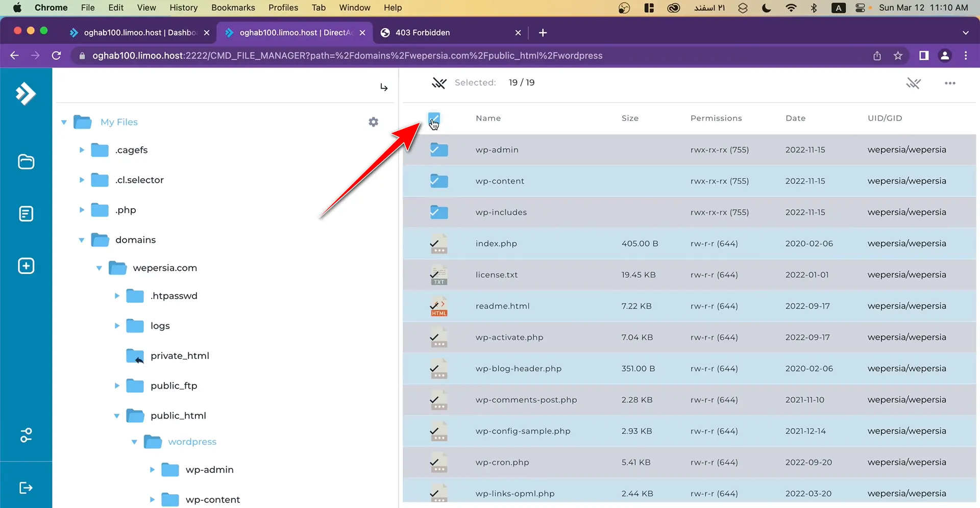The image size is (980, 508).
Task: Expand the logs folder
Action: click(117, 326)
